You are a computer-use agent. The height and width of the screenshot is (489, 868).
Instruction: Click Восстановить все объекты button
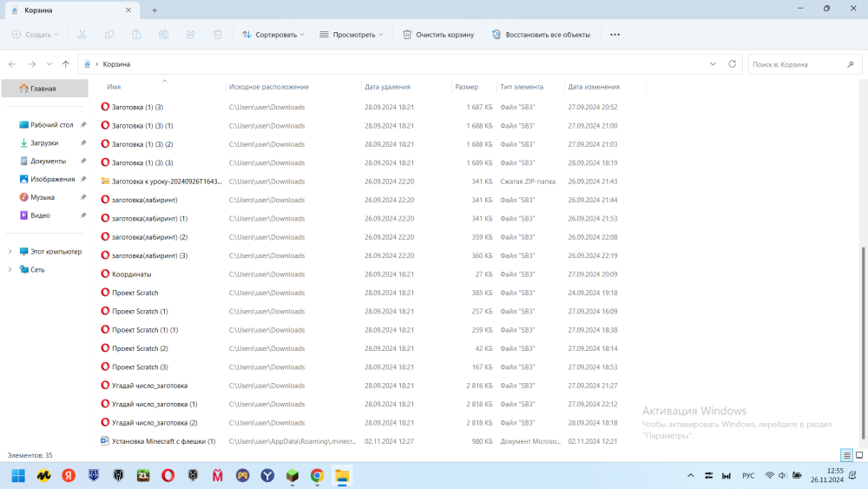(541, 35)
